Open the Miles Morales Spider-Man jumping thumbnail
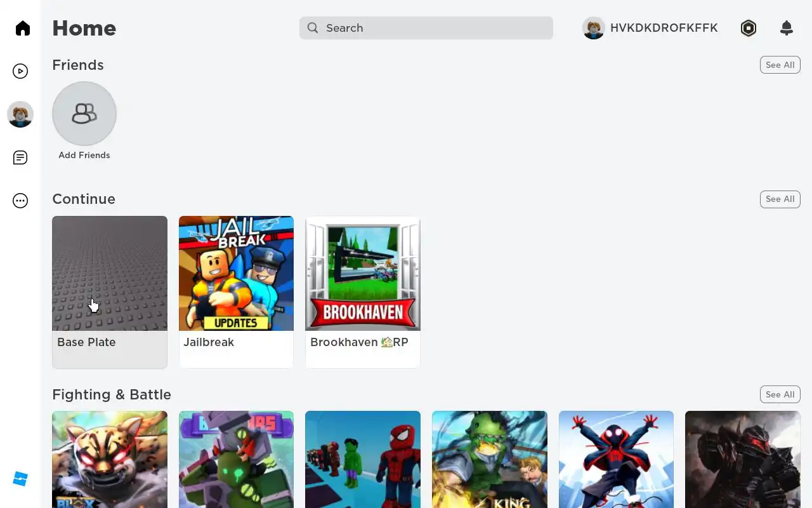 pos(616,459)
